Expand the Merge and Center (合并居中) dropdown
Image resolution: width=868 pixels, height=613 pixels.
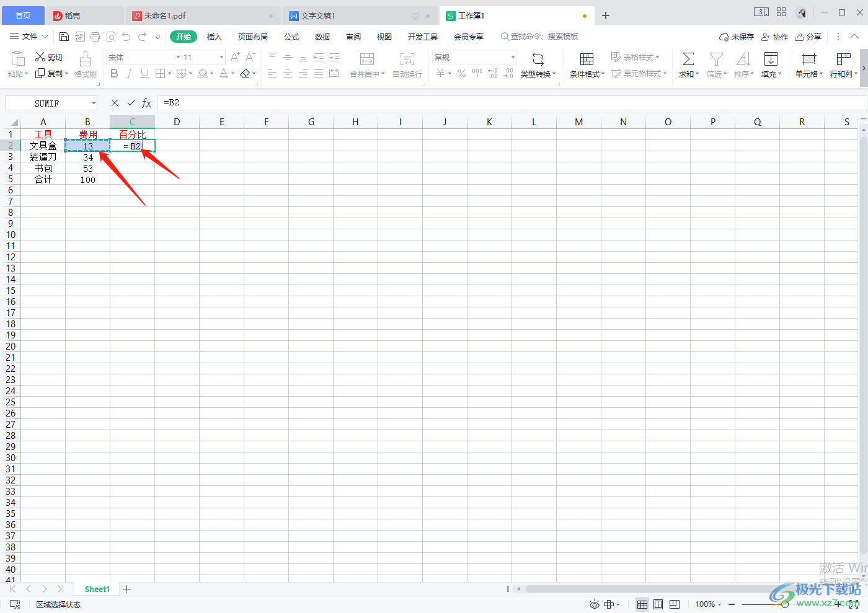383,74
